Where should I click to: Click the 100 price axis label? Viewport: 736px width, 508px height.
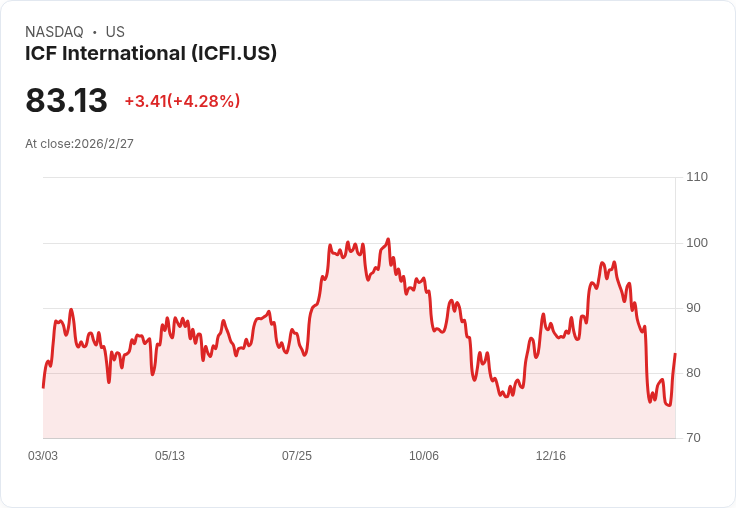[x=697, y=243]
